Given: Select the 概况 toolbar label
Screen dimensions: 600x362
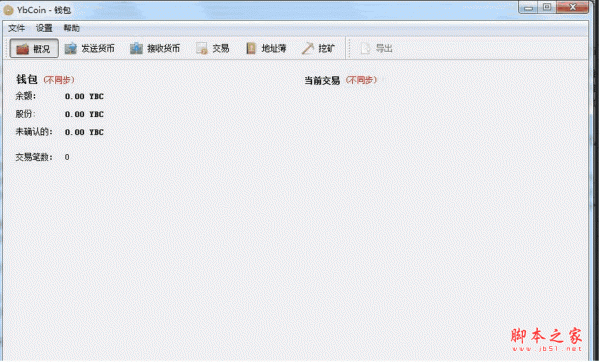Looking at the screenshot, I should coord(41,49).
